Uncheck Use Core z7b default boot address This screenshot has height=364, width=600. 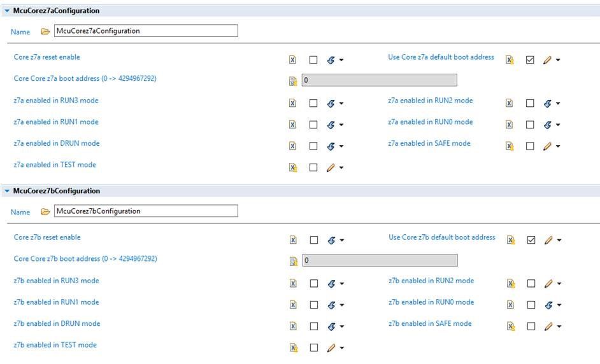point(531,240)
